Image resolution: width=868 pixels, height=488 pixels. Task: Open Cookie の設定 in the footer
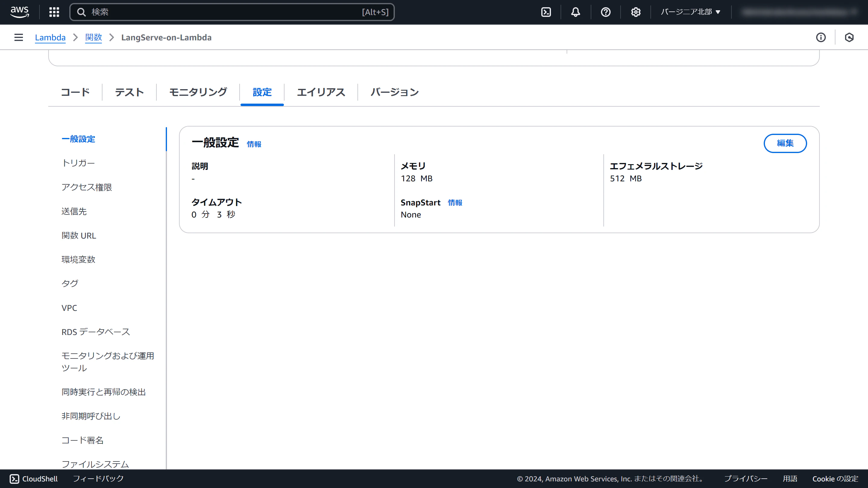click(x=835, y=479)
